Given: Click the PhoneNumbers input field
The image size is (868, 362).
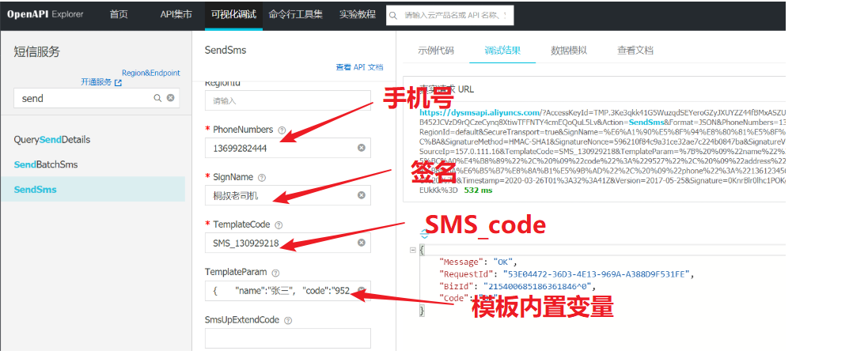Looking at the screenshot, I should point(288,148).
